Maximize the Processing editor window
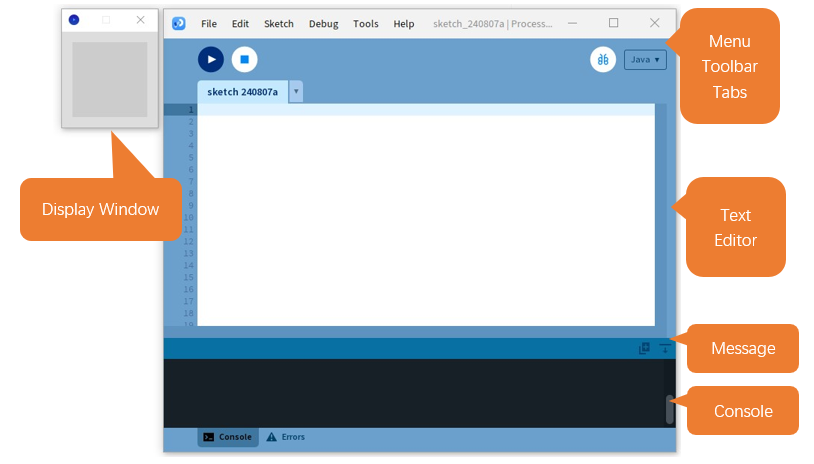Image resolution: width=814 pixels, height=464 pixels. click(x=614, y=23)
